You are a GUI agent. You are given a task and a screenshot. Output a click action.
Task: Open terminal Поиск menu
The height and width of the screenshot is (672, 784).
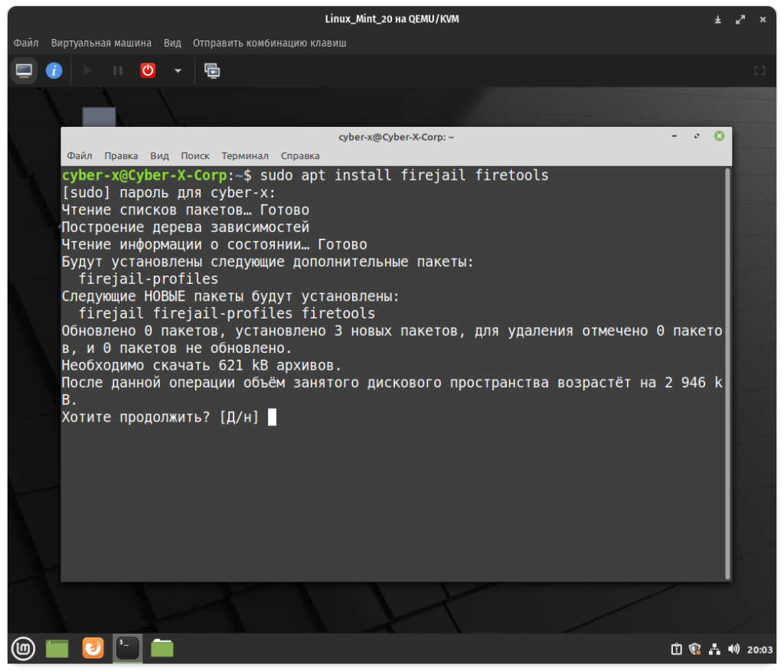[x=195, y=156]
